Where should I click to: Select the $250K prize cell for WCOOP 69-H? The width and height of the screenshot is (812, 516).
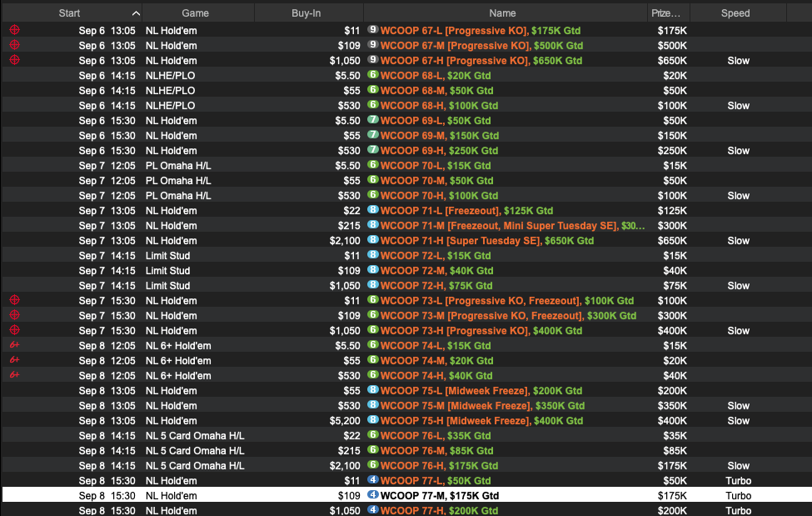point(672,151)
